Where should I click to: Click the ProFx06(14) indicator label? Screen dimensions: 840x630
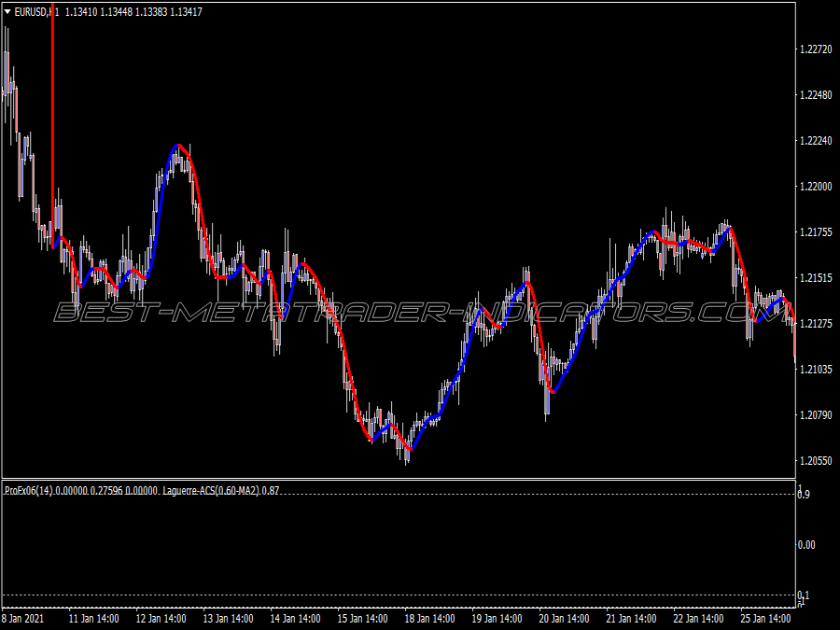[29, 490]
